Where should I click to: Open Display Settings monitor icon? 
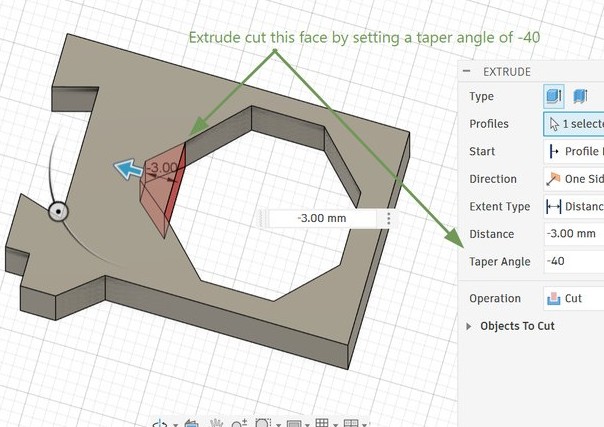click(x=294, y=424)
